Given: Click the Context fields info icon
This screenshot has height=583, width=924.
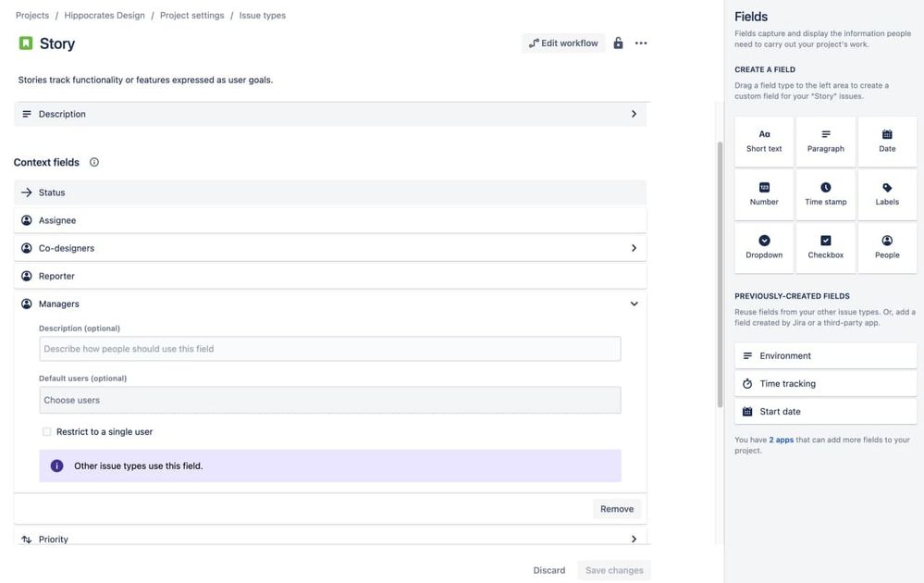Looking at the screenshot, I should (x=94, y=162).
